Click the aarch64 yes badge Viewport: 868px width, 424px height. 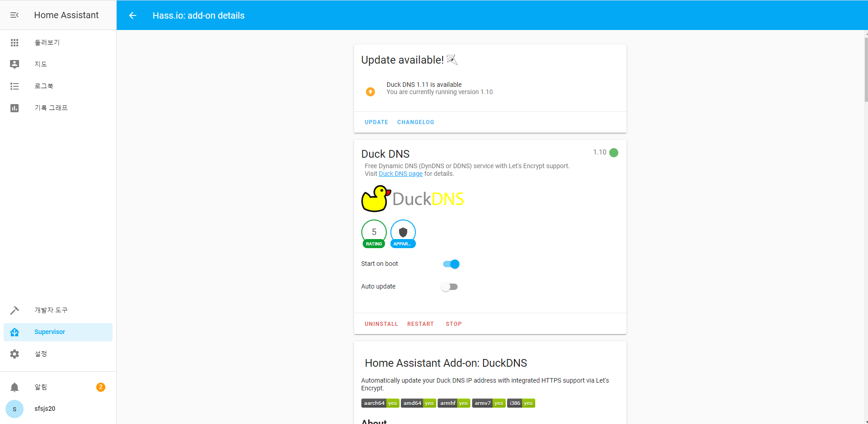click(380, 403)
